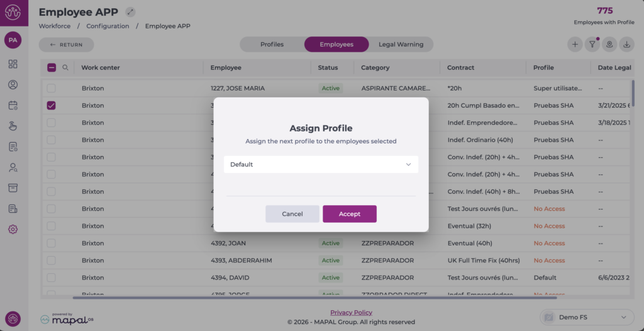Uncheck the selected Brixton row checkbox
The height and width of the screenshot is (331, 644).
[52, 106]
